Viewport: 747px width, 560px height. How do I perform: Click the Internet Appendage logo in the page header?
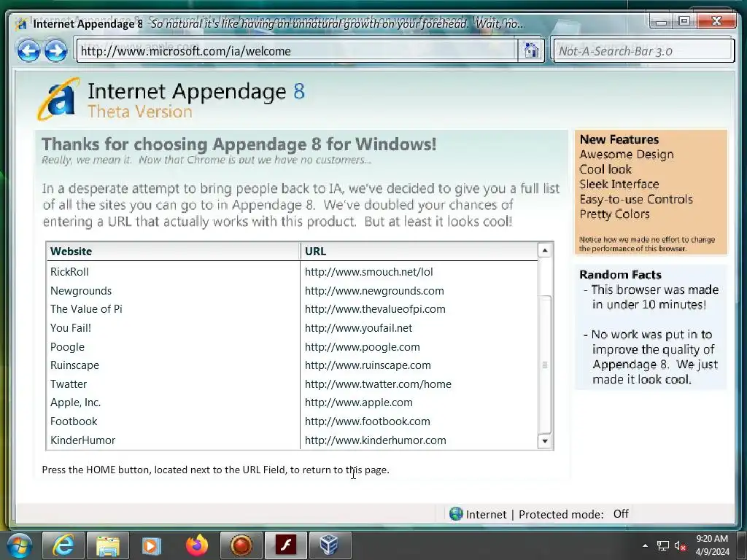click(58, 98)
